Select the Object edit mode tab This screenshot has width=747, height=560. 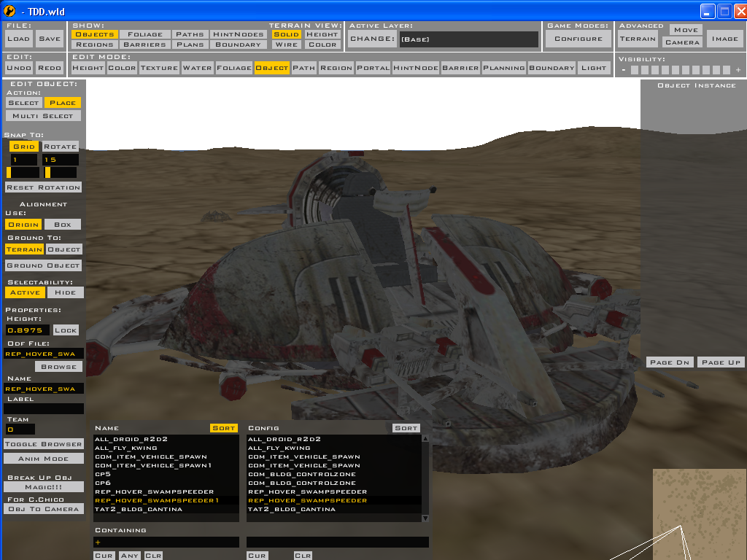pos(271,68)
